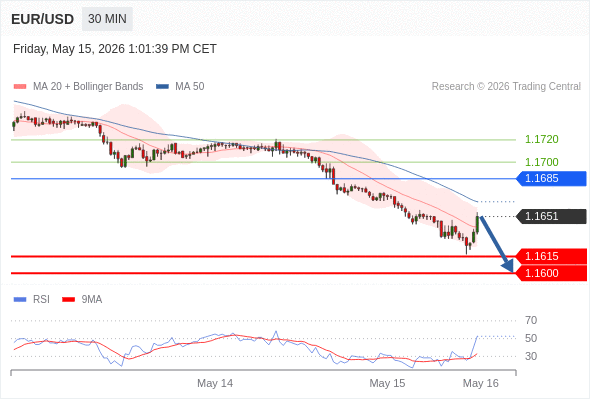The image size is (590, 400).
Task: Click the RSI 50 level label
Action: 531,338
